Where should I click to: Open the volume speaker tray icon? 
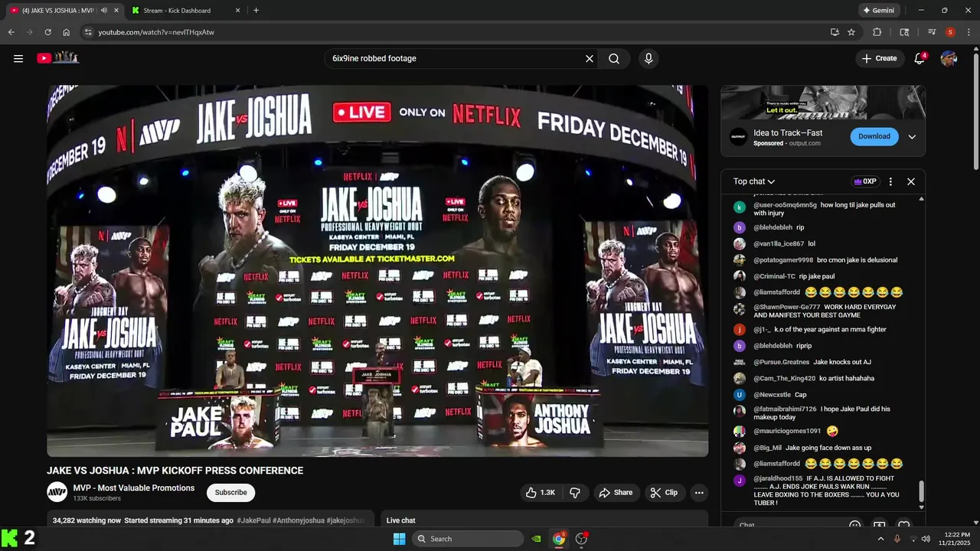point(926,539)
